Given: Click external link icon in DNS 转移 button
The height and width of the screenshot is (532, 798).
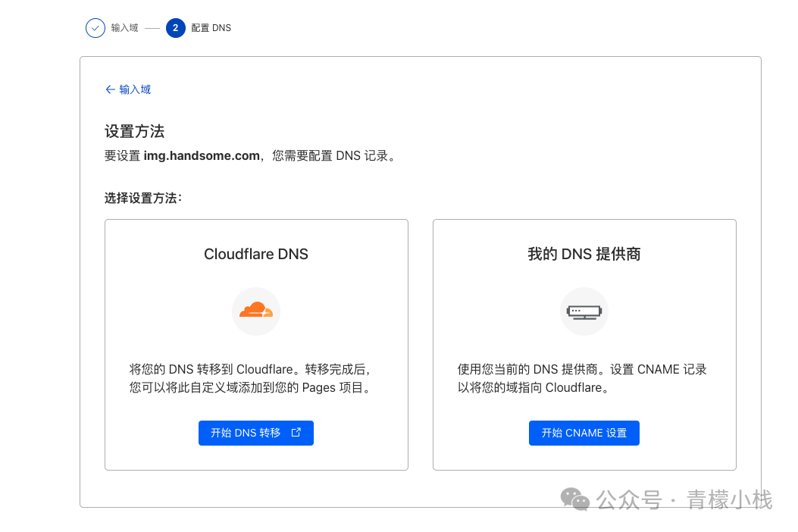Looking at the screenshot, I should [x=296, y=433].
